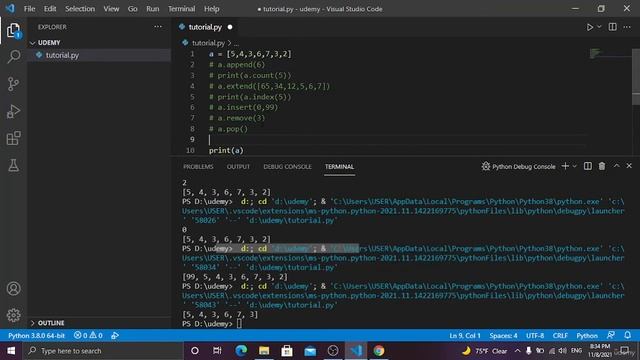Open the Edit menu
640x360 pixels.
pyautogui.click(x=50, y=9)
